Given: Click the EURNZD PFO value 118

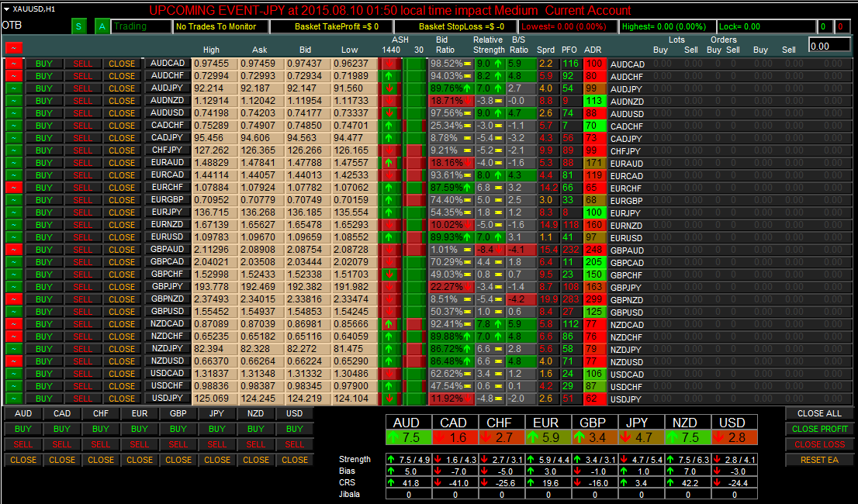Looking at the screenshot, I should point(571,225).
